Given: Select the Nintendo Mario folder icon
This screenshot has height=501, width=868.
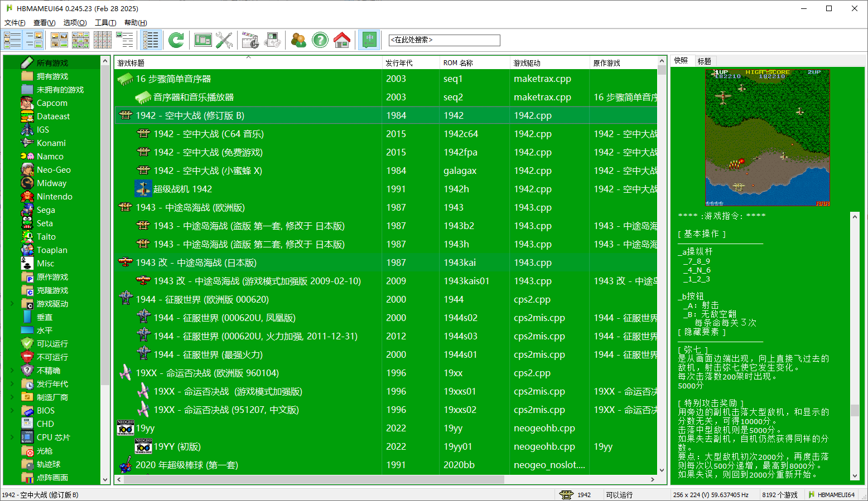Looking at the screenshot, I should point(27,197).
